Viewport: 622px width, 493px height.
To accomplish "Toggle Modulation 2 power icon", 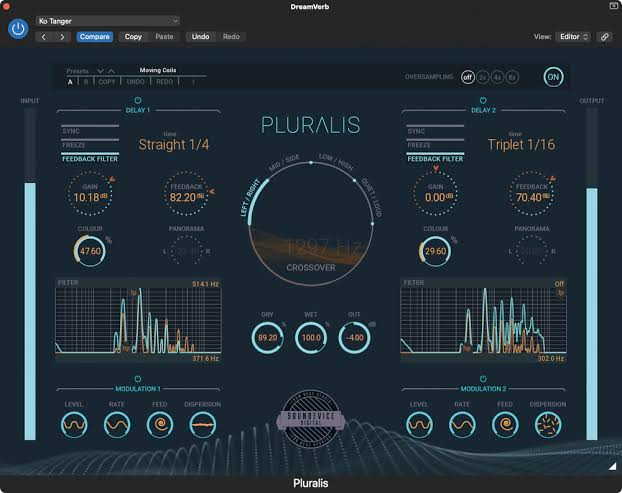I will click(483, 379).
